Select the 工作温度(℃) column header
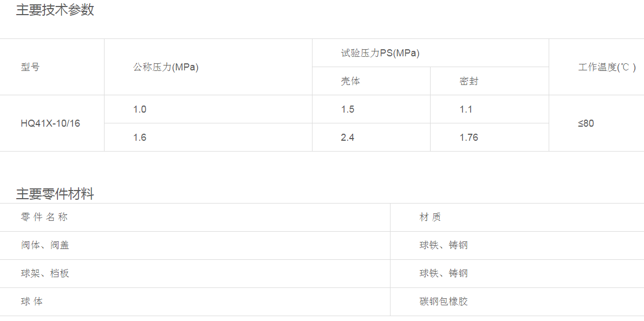 point(607,67)
